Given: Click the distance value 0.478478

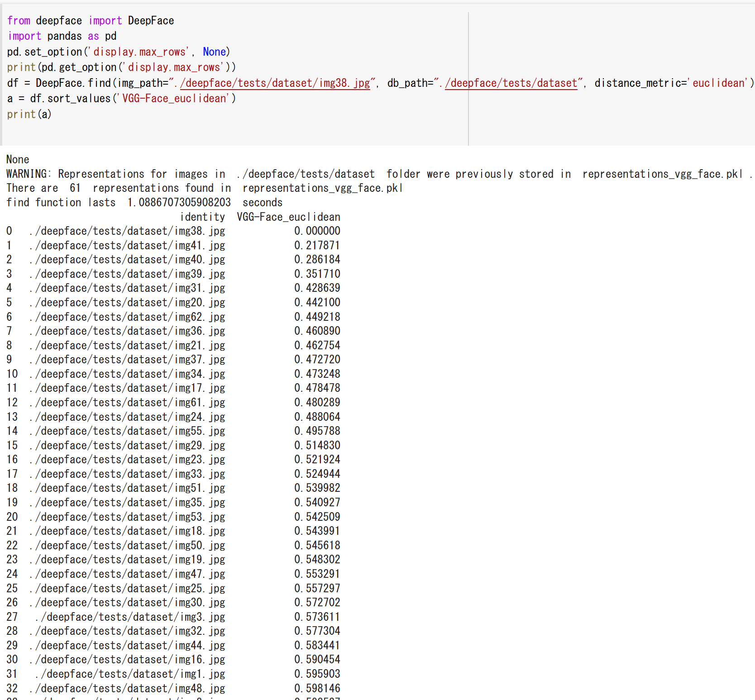Looking at the screenshot, I should tap(317, 388).
